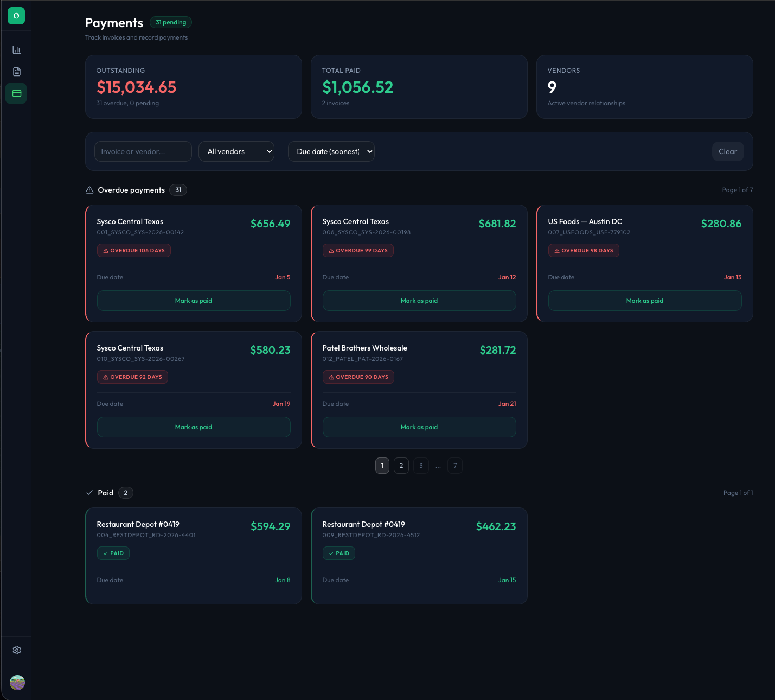Click invoice ID 012_PATEL_PAT-2026-0167
The image size is (775, 700).
click(363, 359)
